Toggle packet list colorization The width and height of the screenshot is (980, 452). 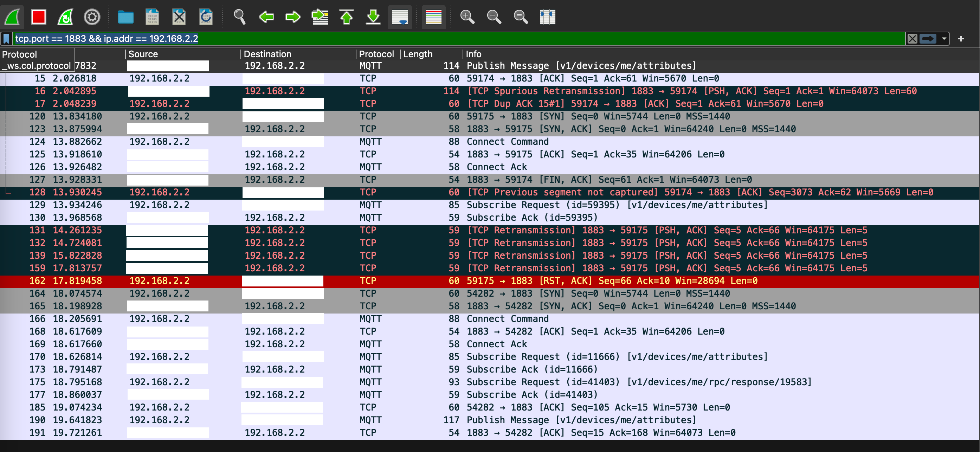click(x=434, y=17)
